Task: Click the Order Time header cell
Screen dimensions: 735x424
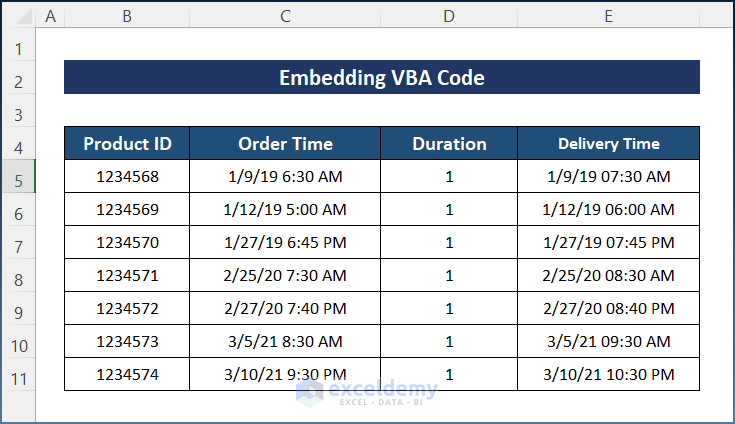Action: click(285, 144)
